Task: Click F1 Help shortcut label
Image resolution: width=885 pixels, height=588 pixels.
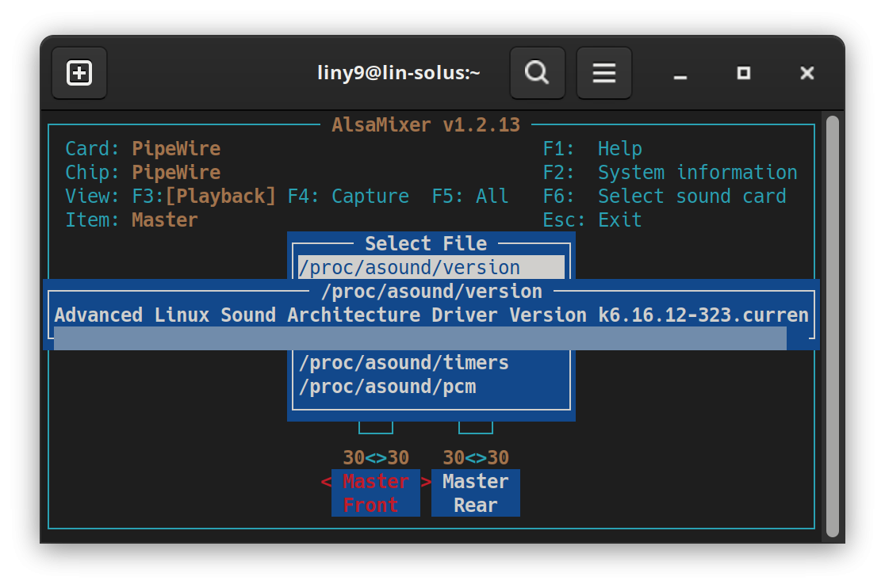Action: point(592,149)
